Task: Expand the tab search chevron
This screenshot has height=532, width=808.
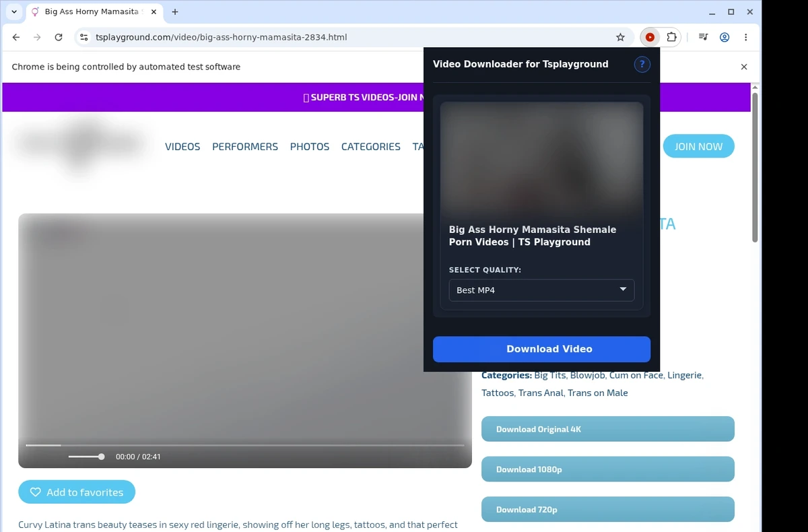Action: [x=14, y=12]
